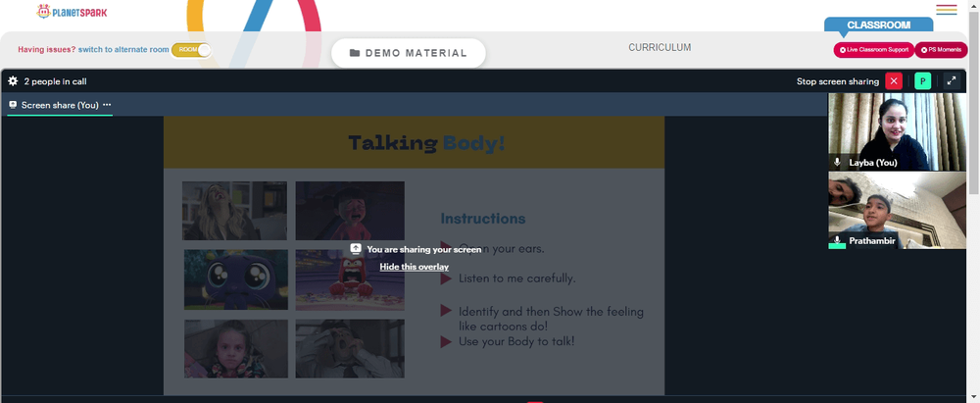Open the DEMO MATERIAL folder button

tap(408, 53)
